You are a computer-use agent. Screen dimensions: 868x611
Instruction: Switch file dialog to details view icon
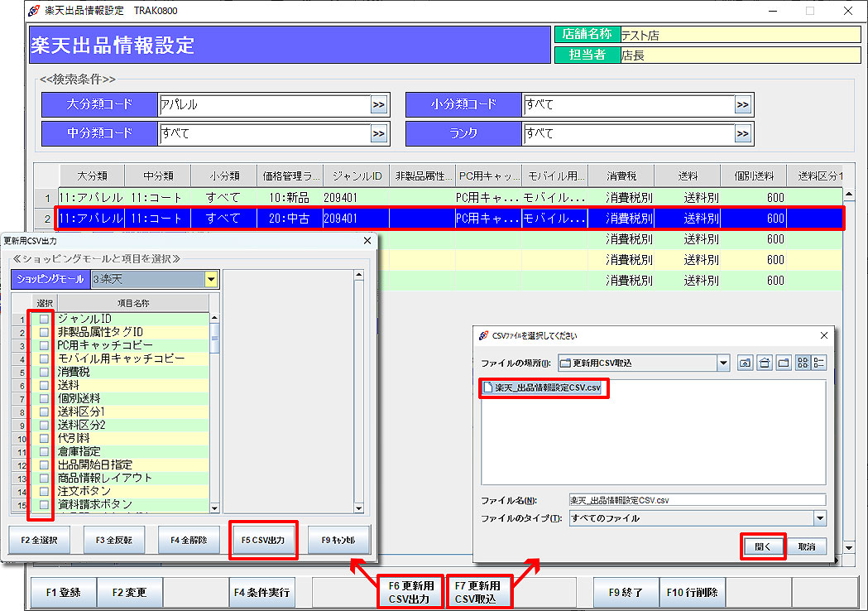[819, 363]
